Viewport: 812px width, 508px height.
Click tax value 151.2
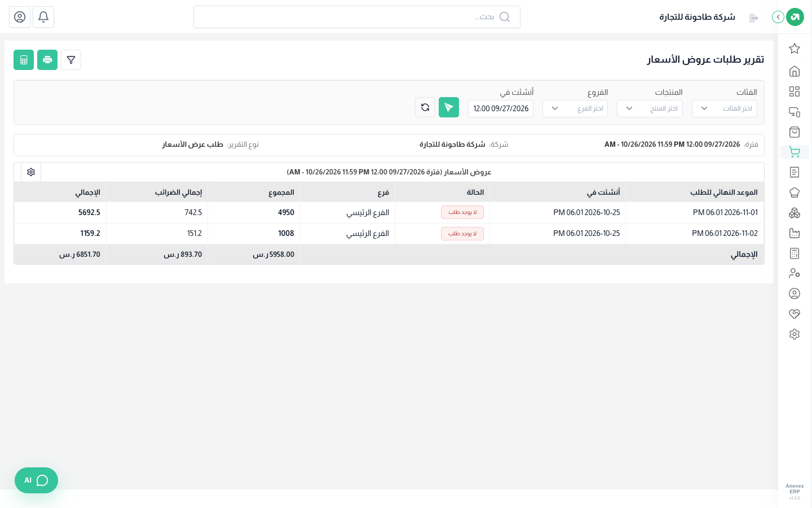(195, 233)
